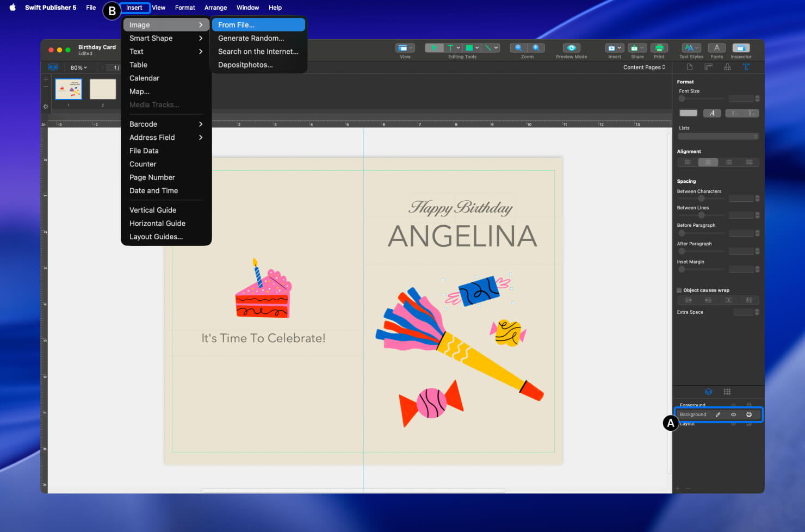Toggle visibility of the Background layer

coord(733,415)
